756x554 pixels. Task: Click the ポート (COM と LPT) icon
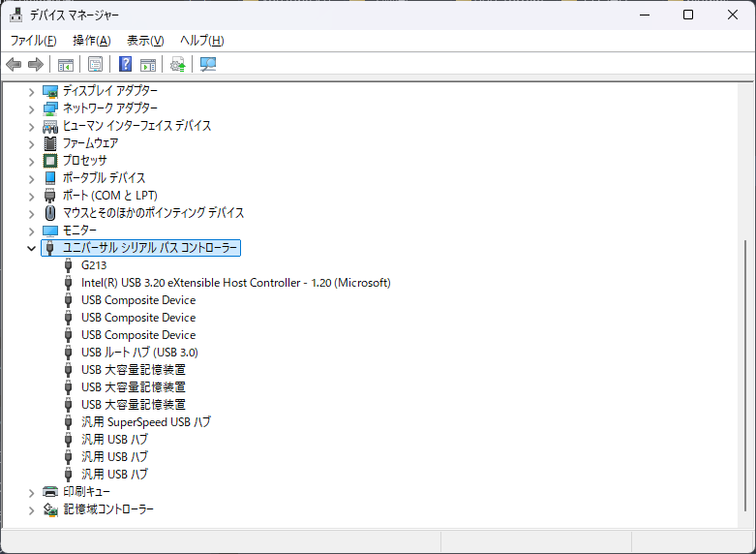[x=50, y=196]
